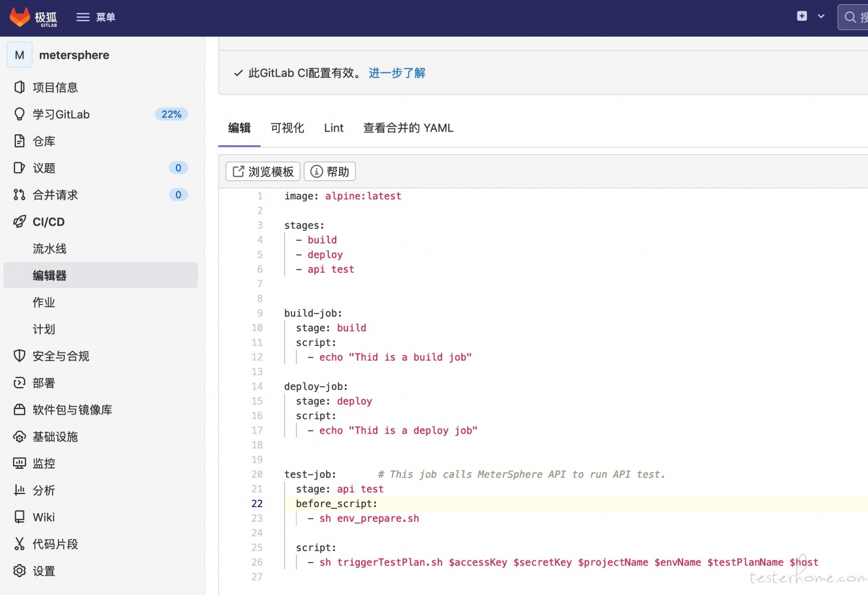Image resolution: width=868 pixels, height=595 pixels.
Task: Select 编辑器 in the sidebar
Action: tap(100, 275)
